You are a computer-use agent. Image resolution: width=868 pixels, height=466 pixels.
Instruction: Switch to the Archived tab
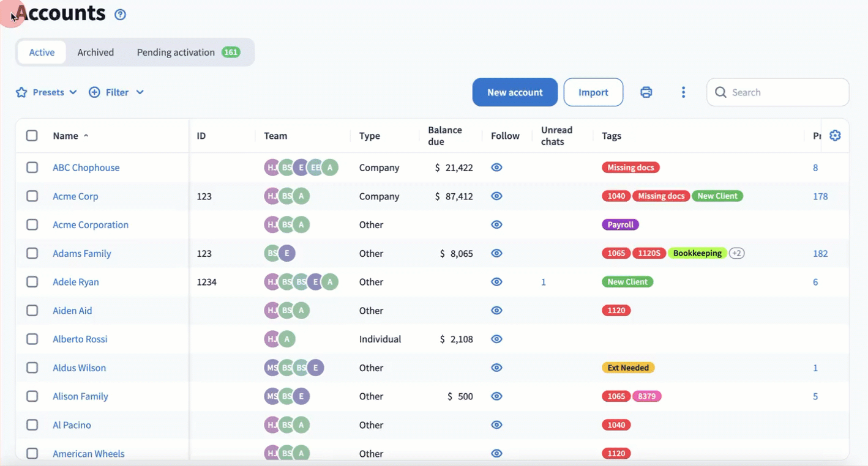click(x=95, y=53)
